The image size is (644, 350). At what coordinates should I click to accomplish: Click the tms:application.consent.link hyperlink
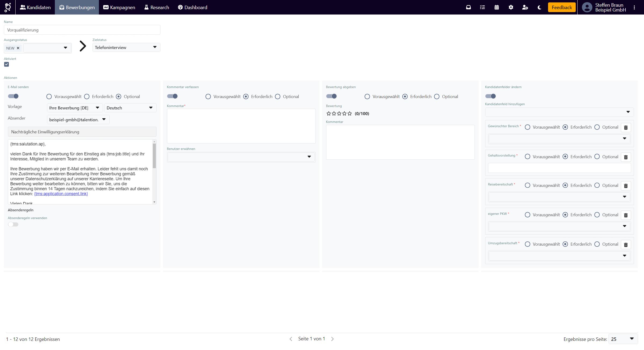[61, 194]
